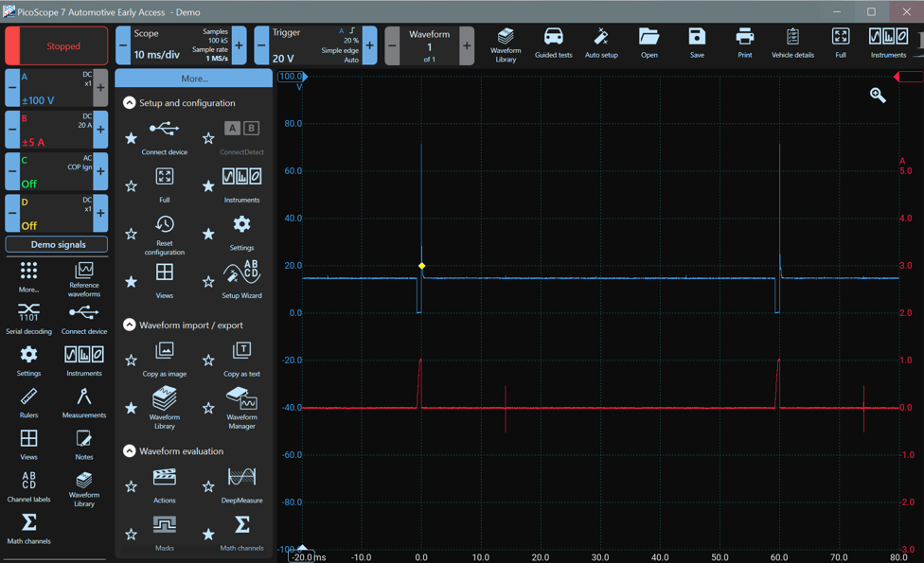The height and width of the screenshot is (563, 924).
Task: Click the yellow trigger marker diamond
Action: pyautogui.click(x=422, y=266)
